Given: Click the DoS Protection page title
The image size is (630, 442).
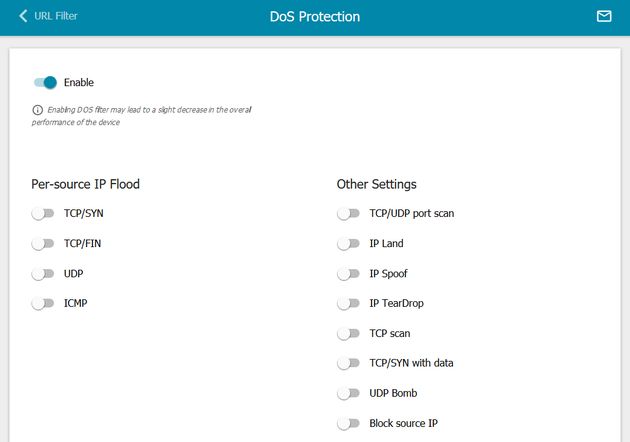Looking at the screenshot, I should coord(315,16).
